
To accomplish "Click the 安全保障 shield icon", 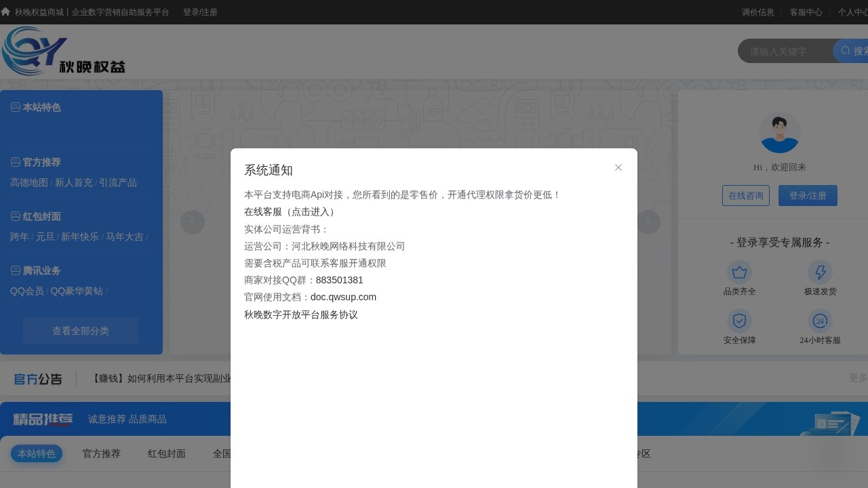I will (x=739, y=321).
